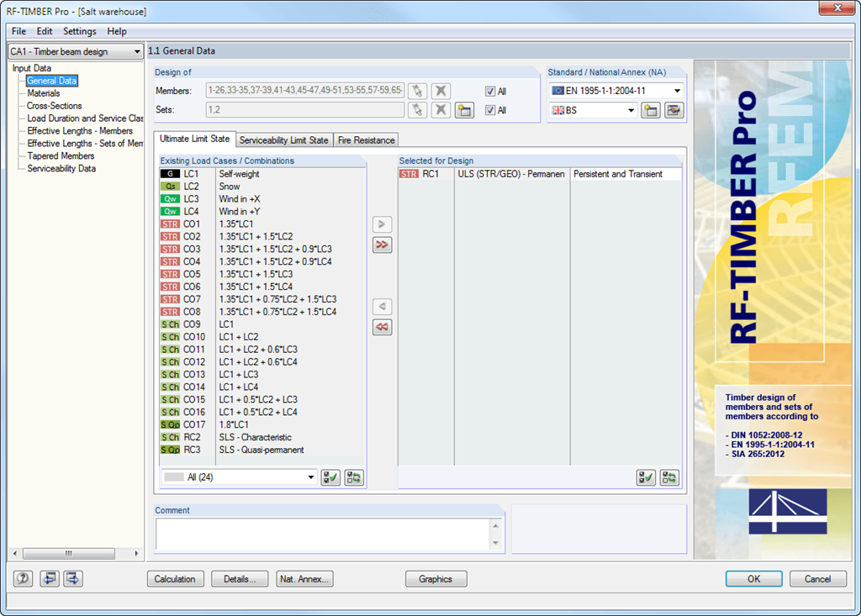The height and width of the screenshot is (616, 861).
Task: Invert selection icon under existing load cases list
Action: pos(354,477)
